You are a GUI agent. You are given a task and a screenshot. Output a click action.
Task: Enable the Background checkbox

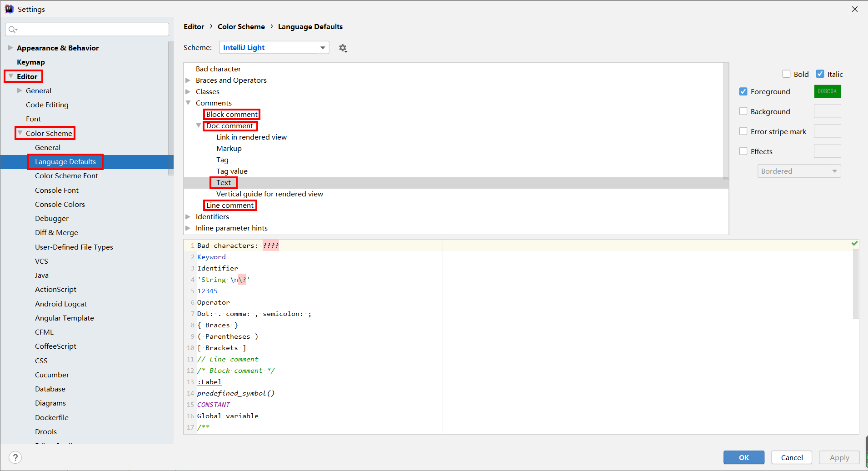pos(743,111)
